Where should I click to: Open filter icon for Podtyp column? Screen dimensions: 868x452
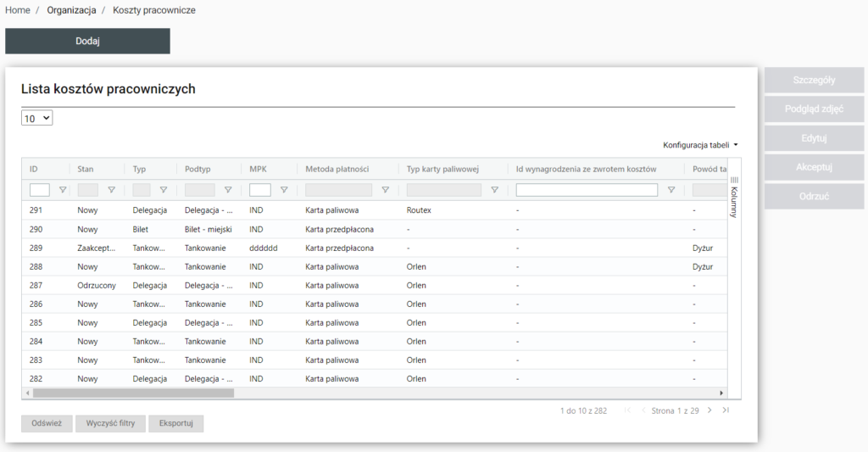(227, 190)
